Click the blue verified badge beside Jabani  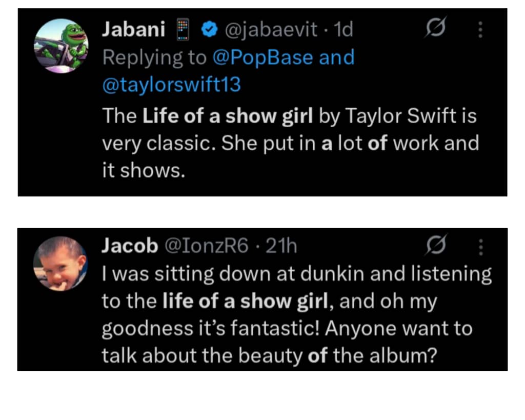(208, 31)
